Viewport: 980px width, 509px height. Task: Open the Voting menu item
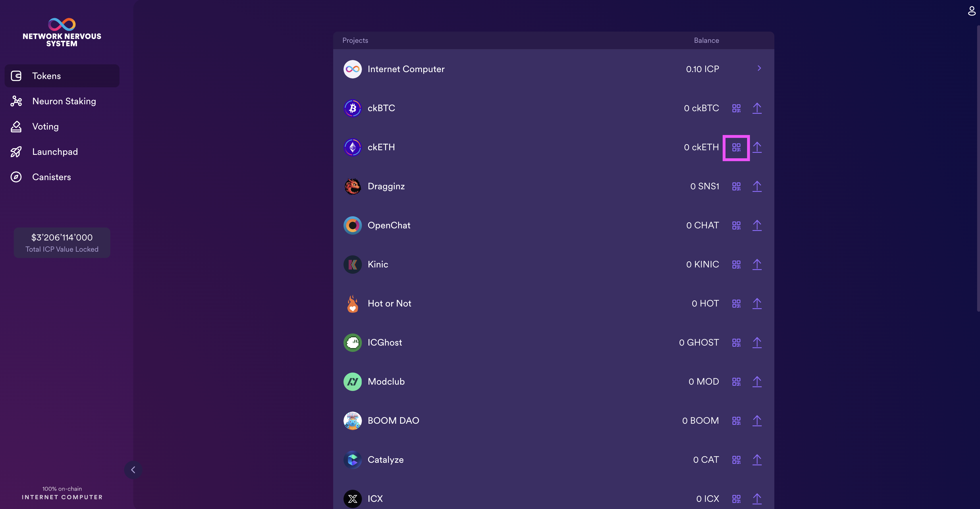pos(62,126)
